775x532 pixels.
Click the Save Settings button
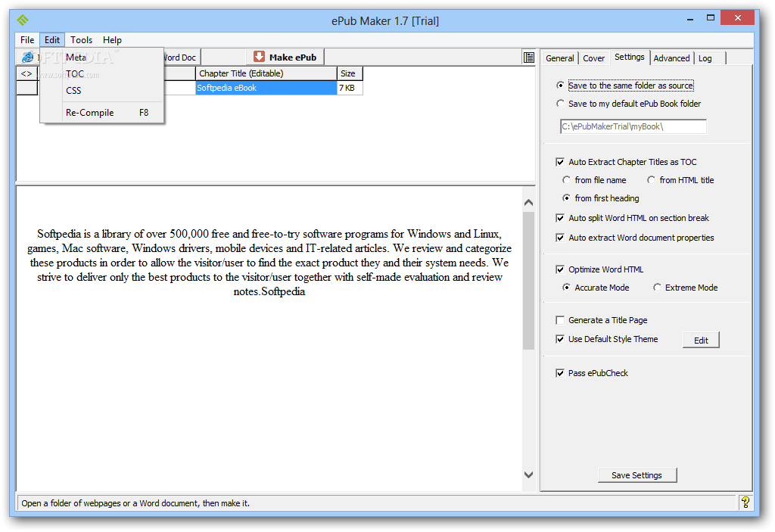tap(636, 475)
